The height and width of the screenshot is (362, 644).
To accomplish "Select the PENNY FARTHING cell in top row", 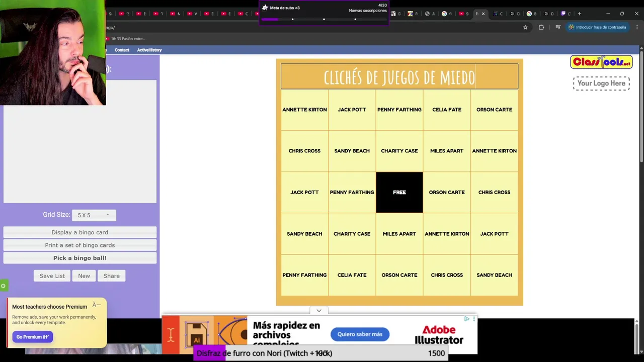I will click(399, 110).
